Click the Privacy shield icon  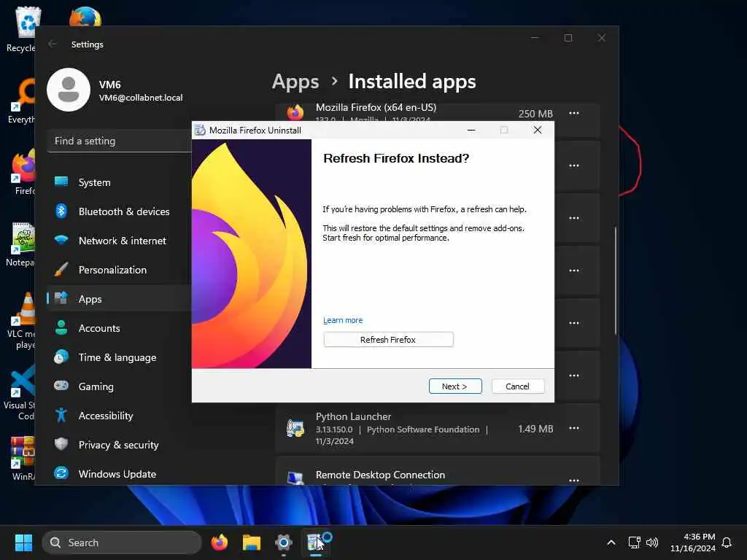(x=61, y=444)
